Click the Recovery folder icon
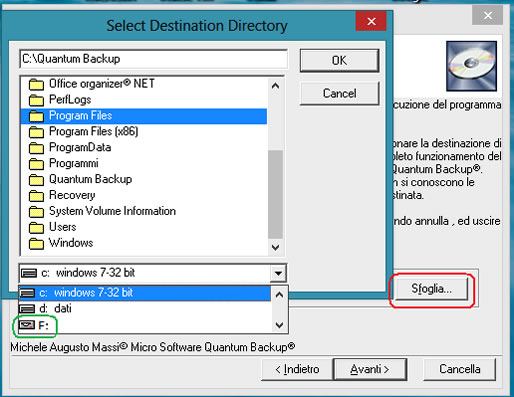Viewport: 514px width, 397px height. [36, 196]
